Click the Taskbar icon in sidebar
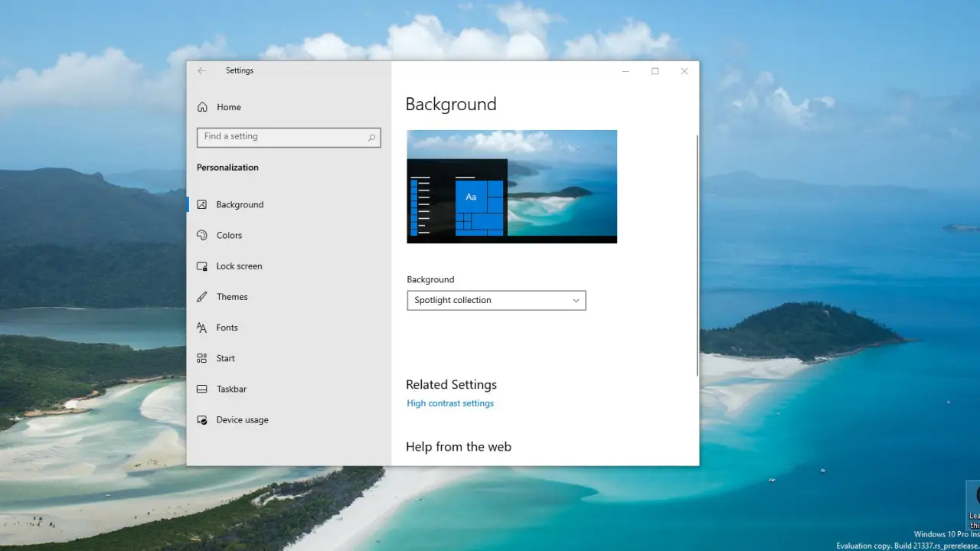Image resolution: width=980 pixels, height=551 pixels. click(202, 389)
